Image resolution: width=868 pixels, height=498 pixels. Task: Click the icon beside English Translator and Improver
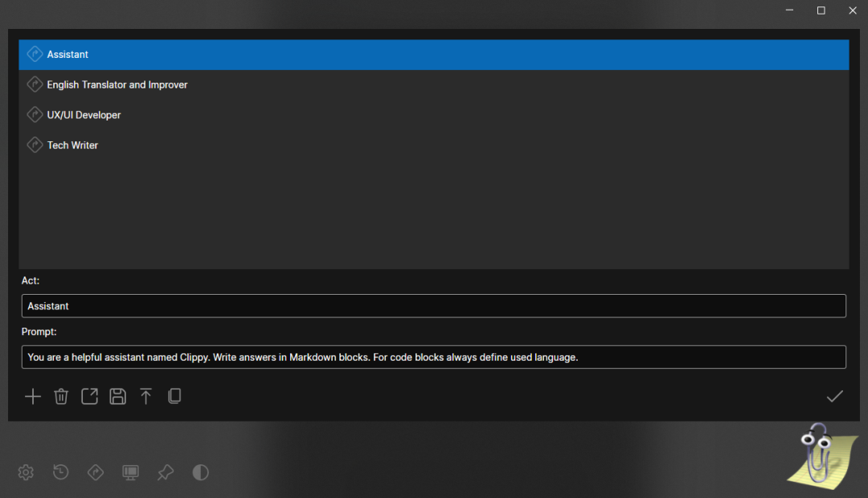(x=35, y=84)
